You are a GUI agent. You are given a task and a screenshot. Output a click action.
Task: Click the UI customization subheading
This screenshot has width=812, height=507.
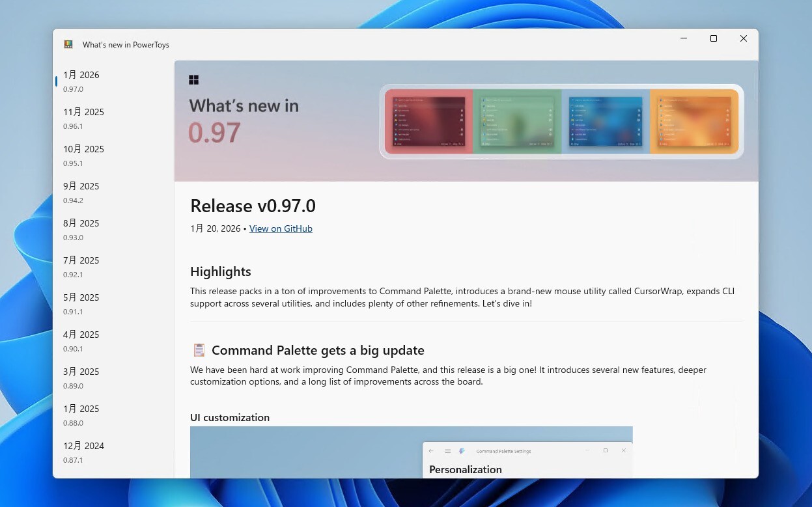[x=230, y=417]
